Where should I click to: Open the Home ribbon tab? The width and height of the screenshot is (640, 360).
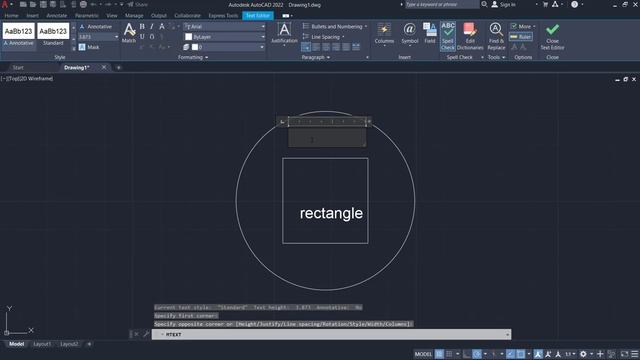[11, 16]
